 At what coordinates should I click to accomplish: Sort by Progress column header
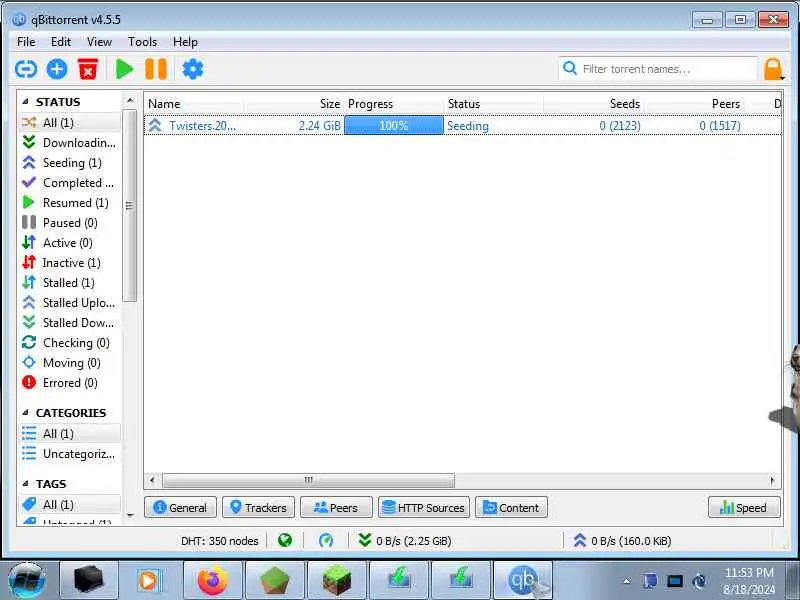393,104
